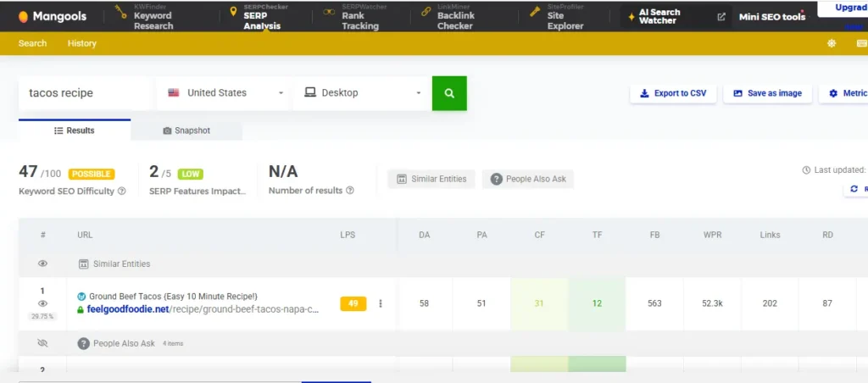Click Export to CSV
This screenshot has height=383, width=868.
[x=674, y=93]
